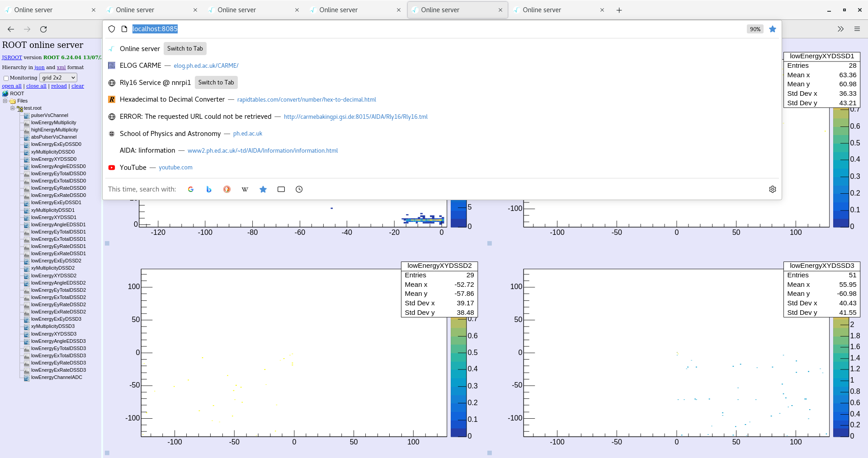Click the ROOT globe icon in hierarchy

(5, 93)
